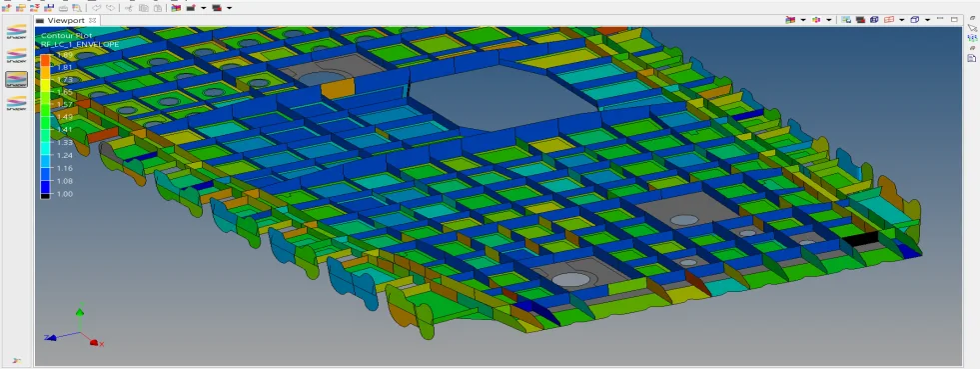Switch to the Viewport tab
The width and height of the screenshot is (980, 369).
tap(66, 21)
